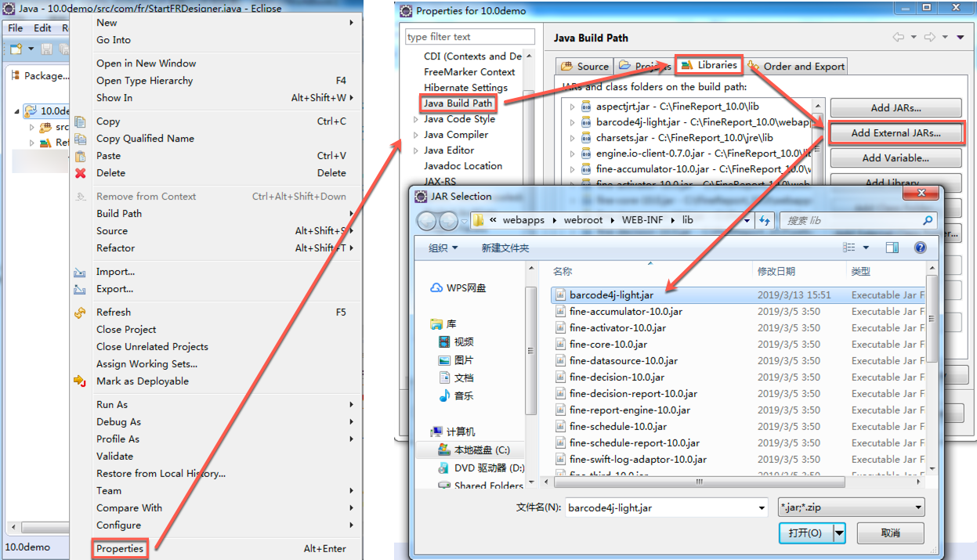This screenshot has width=977, height=560.
Task: Click the src source folder icon
Action: point(45,127)
